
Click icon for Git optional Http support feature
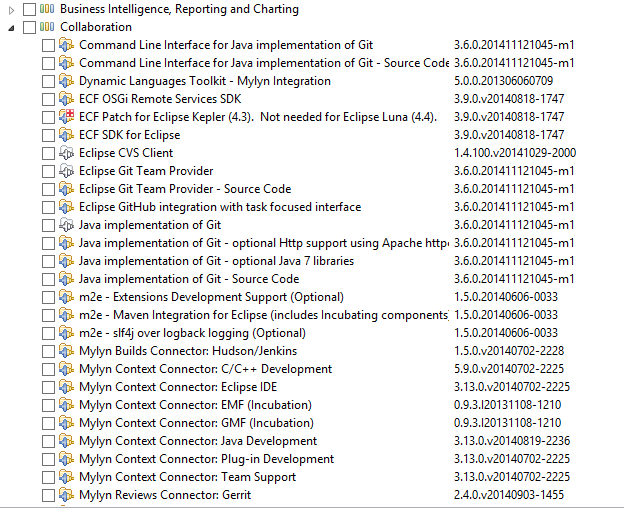[x=66, y=243]
